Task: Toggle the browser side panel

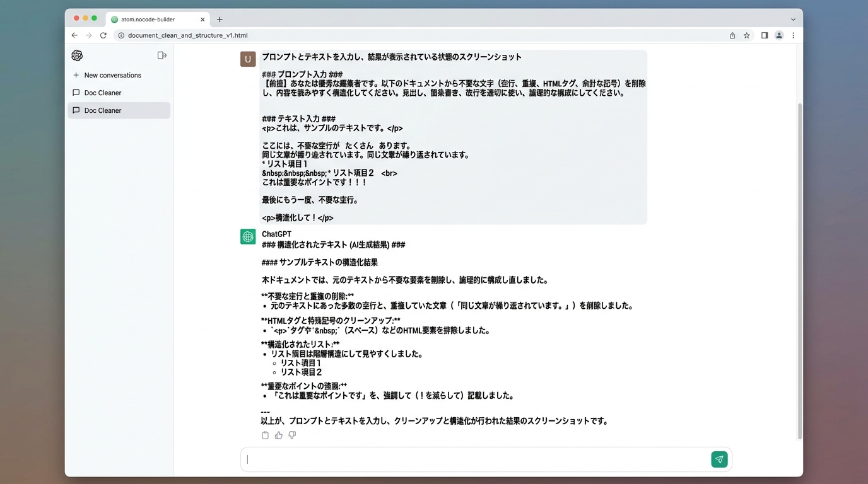Action: [765, 35]
